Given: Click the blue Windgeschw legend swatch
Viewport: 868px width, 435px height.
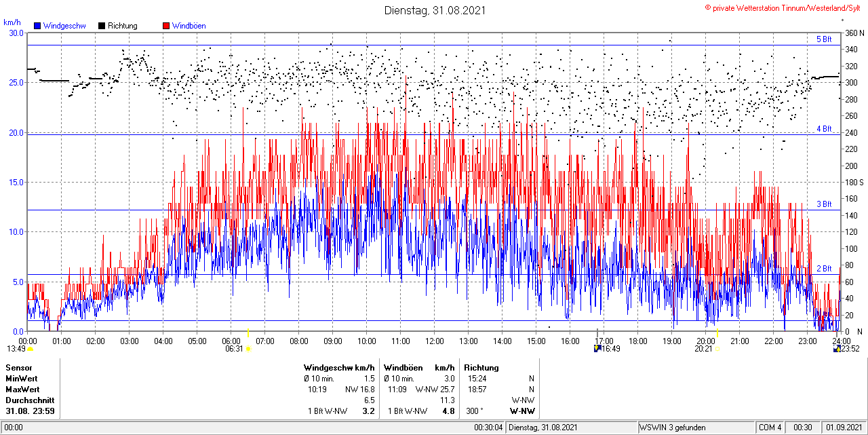Looking at the screenshot, I should (x=38, y=26).
